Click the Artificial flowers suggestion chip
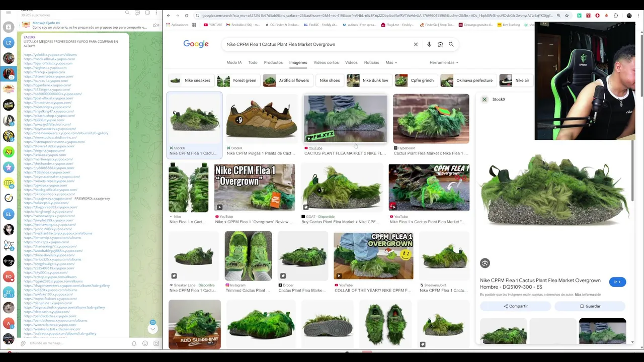The width and height of the screenshot is (644, 362). pos(287,80)
